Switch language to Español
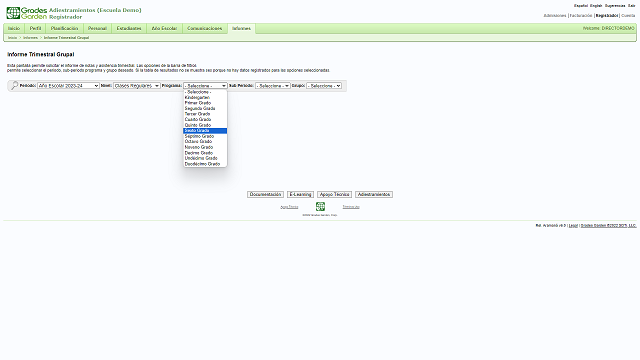640x360 pixels. pos(581,6)
